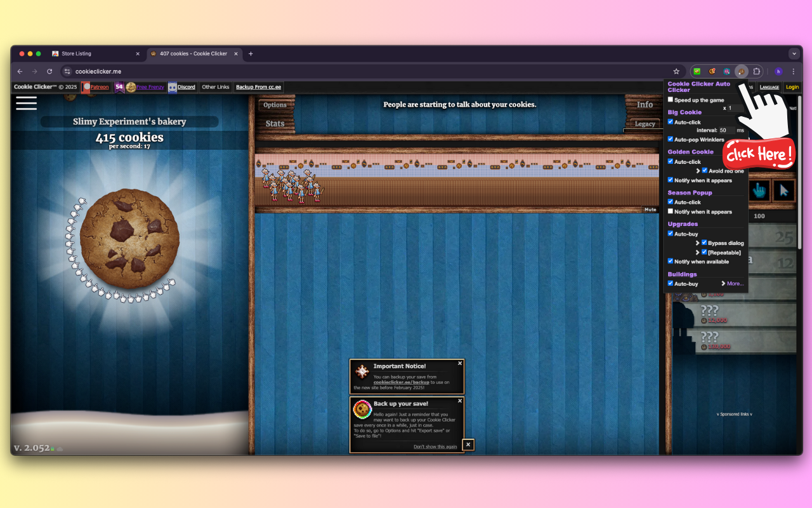
Task: Click the Discord icon in the header
Action: pyautogui.click(x=173, y=87)
